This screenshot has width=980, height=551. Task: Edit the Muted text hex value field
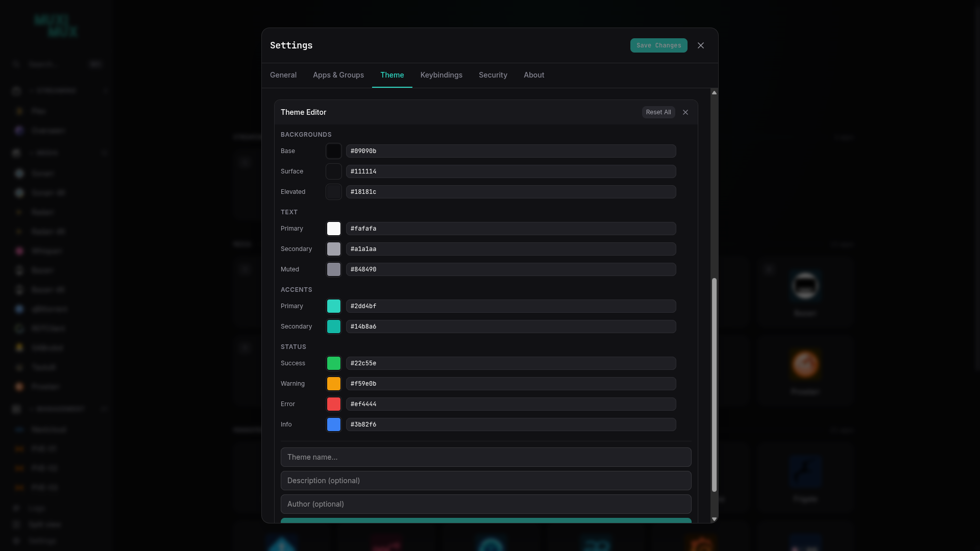click(511, 269)
